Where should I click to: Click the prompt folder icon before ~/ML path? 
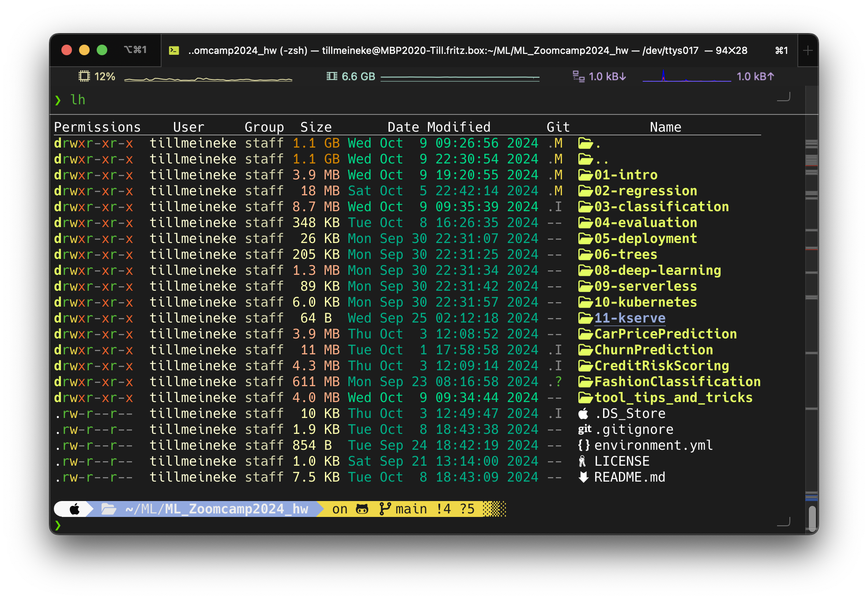point(109,509)
